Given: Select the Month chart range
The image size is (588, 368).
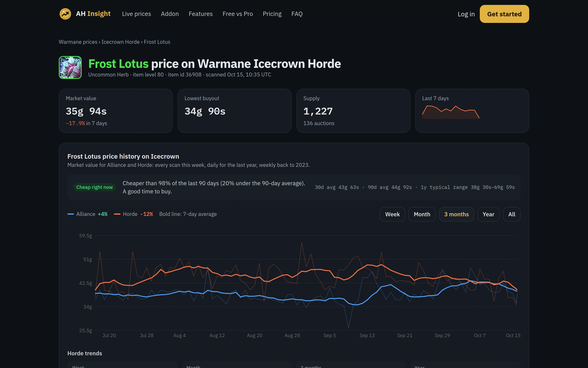Looking at the screenshot, I should pyautogui.click(x=422, y=214).
